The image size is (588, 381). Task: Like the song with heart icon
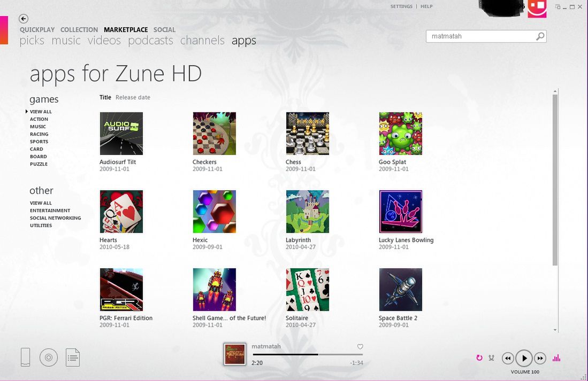coord(360,347)
